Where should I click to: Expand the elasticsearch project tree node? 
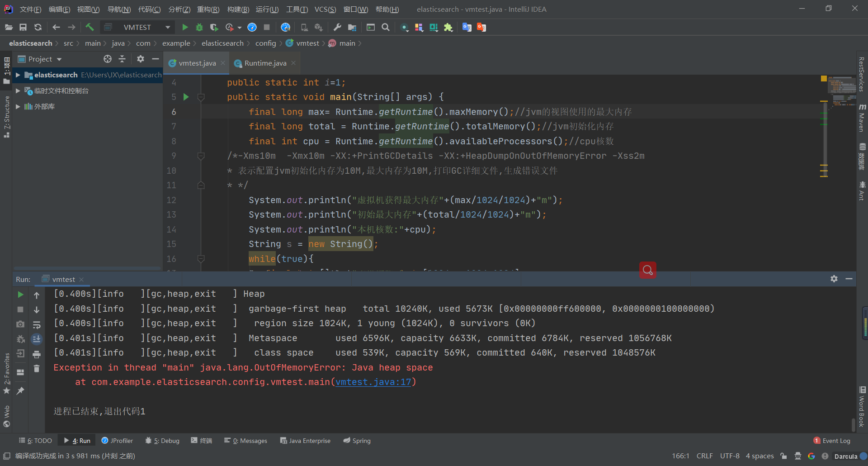18,75
